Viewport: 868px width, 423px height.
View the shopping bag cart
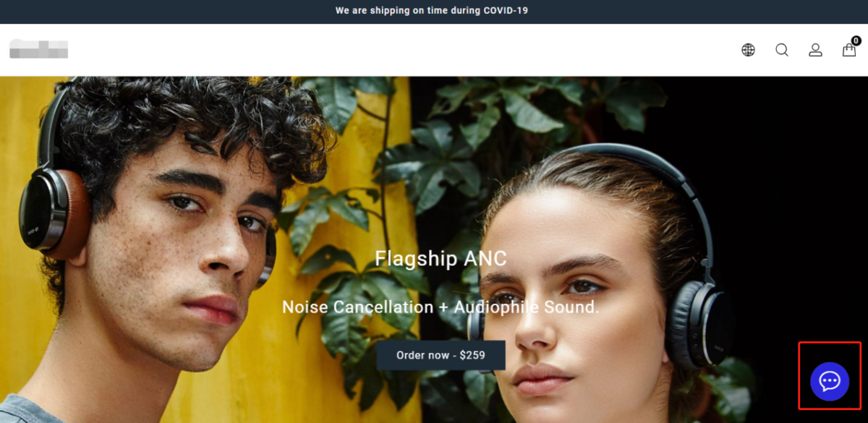pos(849,50)
